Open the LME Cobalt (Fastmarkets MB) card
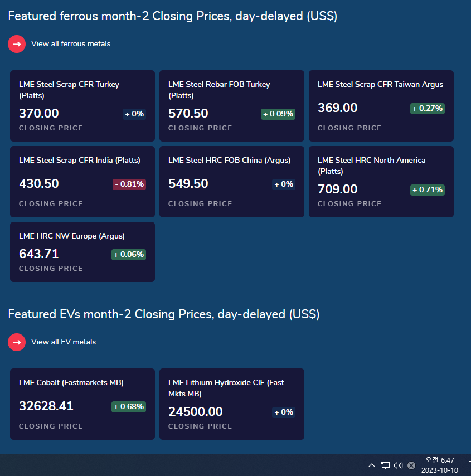Screen dimensions: 471x476 pos(82,404)
